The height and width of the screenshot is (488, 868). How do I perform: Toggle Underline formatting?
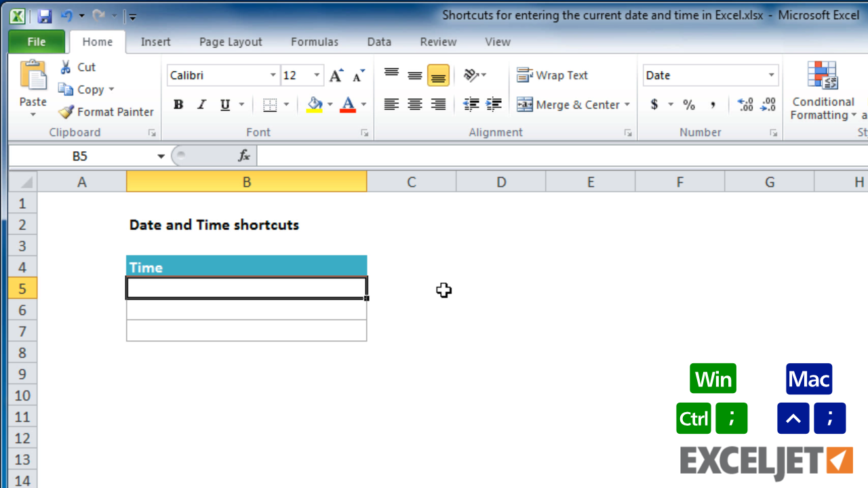point(224,104)
